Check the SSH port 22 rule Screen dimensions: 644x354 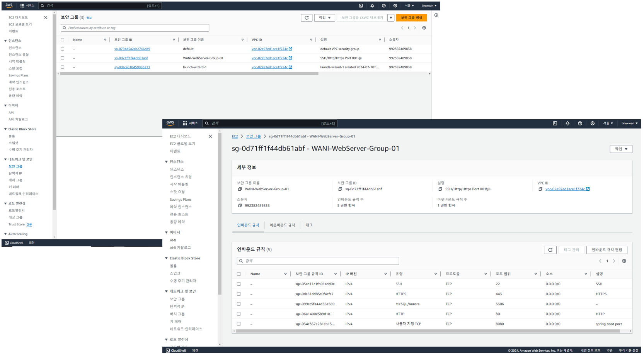(239, 284)
